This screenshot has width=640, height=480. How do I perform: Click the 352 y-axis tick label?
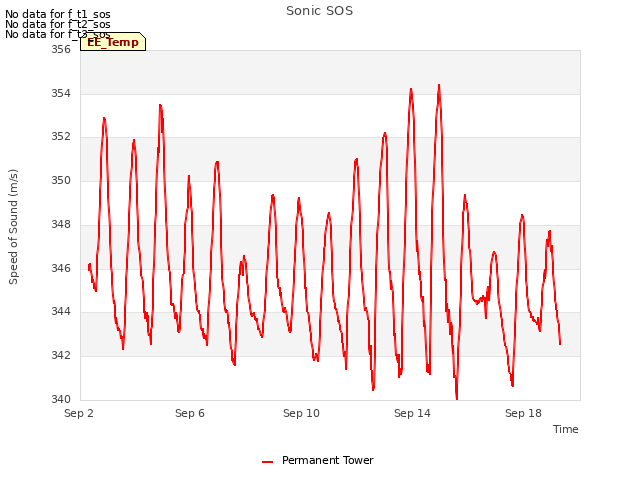tap(61, 136)
